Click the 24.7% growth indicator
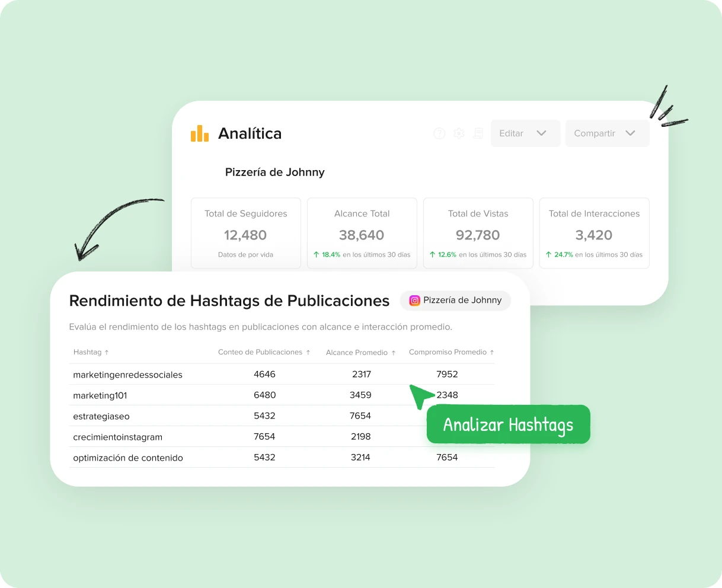The height and width of the screenshot is (588, 722). 560,255
